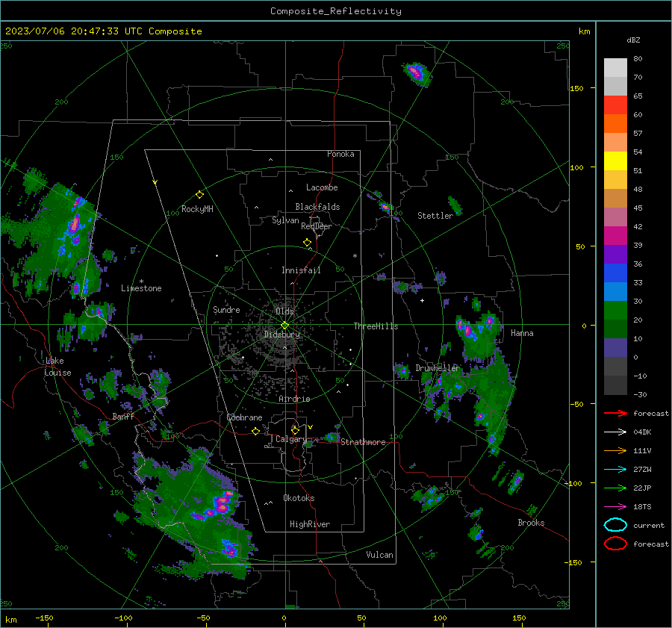Screen dimensions: 672x628
Task: Click the Blackfalds label
Action: 317,207
